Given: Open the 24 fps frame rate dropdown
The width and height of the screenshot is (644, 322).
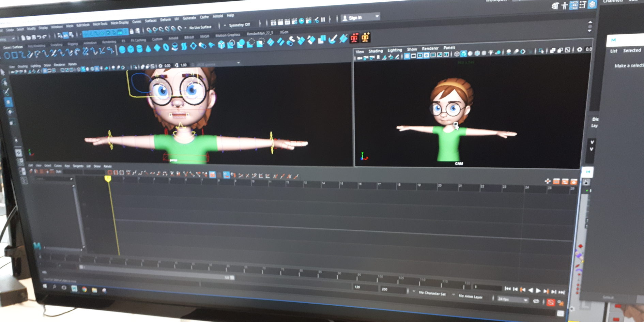Looking at the screenshot, I should pyautogui.click(x=512, y=299).
